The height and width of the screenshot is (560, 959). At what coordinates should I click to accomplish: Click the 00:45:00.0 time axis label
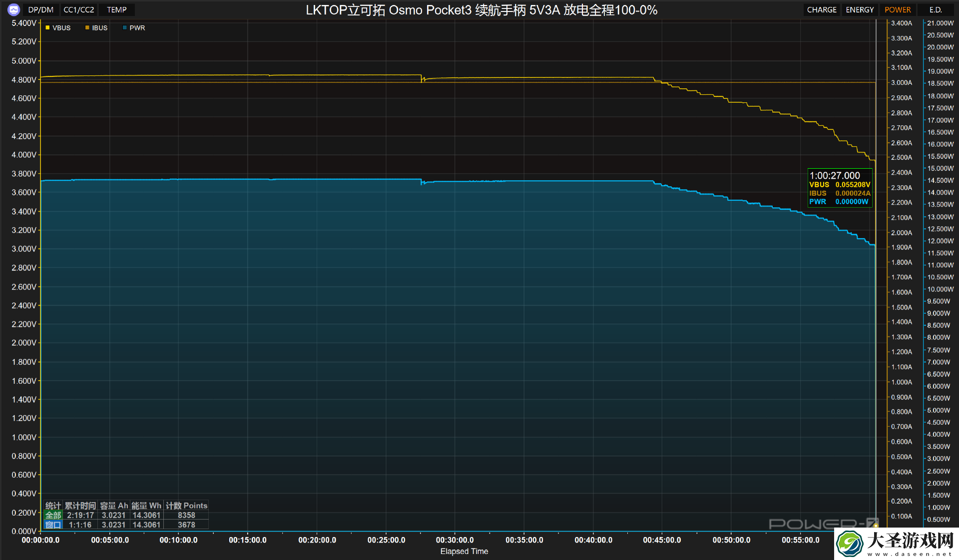[662, 540]
